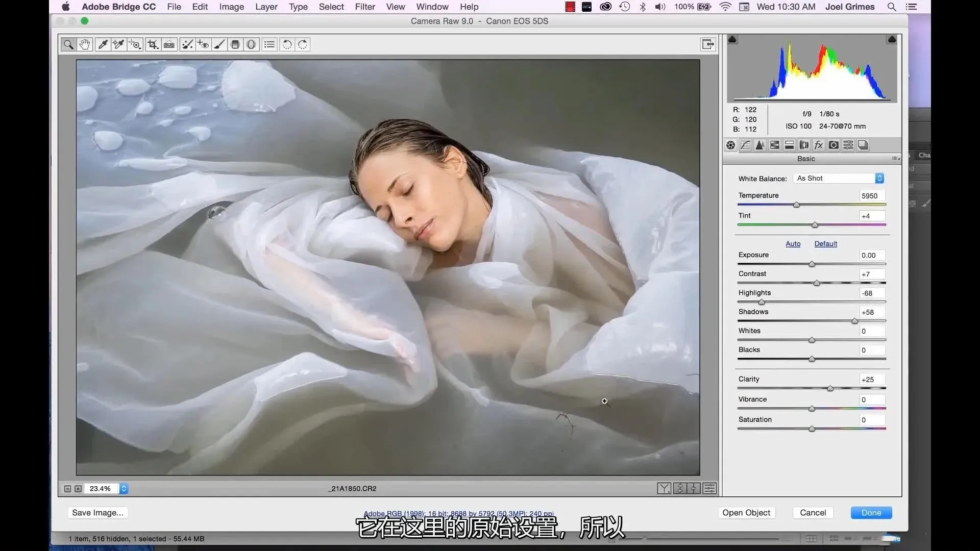980x551 pixels.
Task: Toggle highlight clipping warning in histogram
Action: pos(892,39)
